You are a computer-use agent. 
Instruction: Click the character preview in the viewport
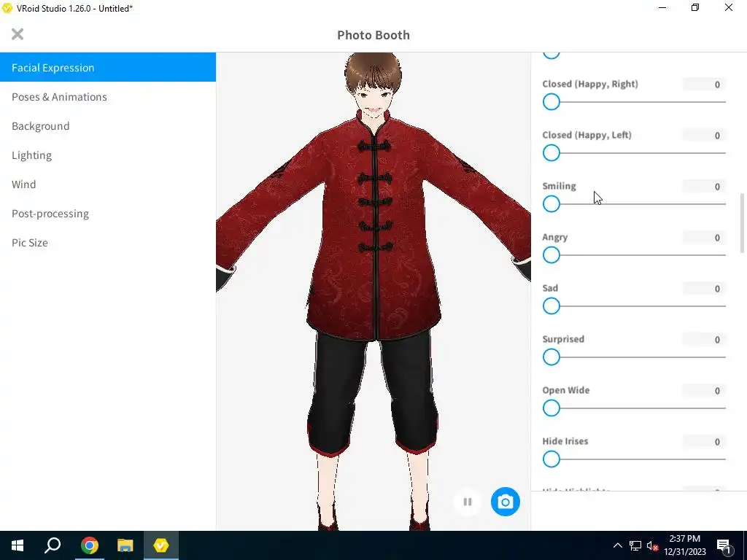[373, 292]
